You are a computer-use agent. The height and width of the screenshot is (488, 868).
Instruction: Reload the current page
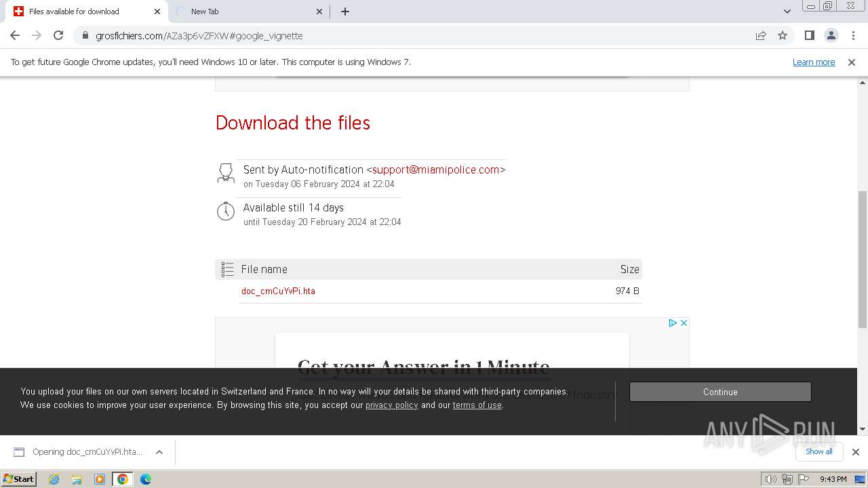pos(58,35)
